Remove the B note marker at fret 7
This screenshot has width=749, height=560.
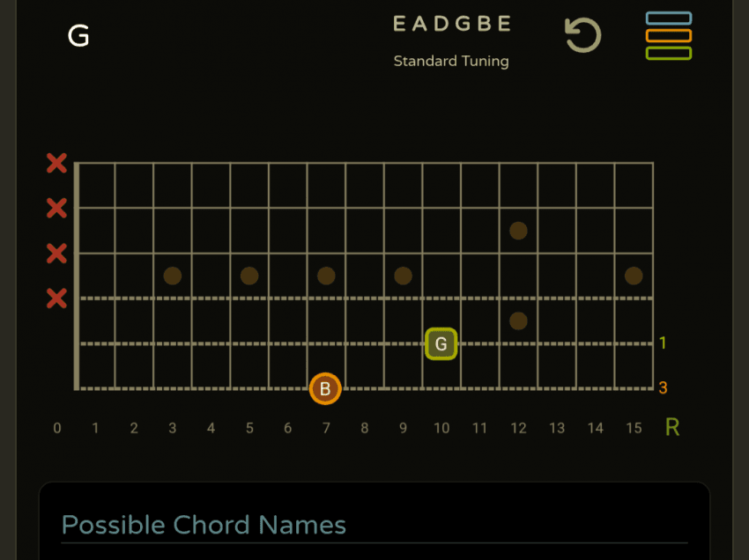coord(325,388)
